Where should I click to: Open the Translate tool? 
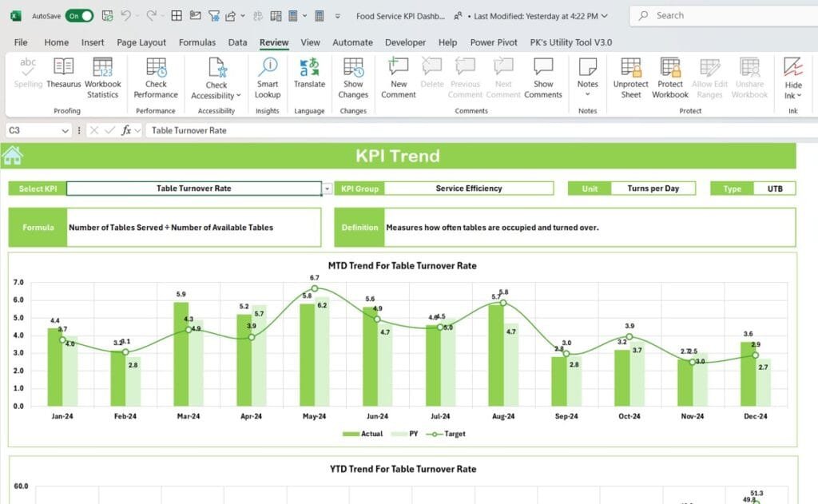[309, 76]
